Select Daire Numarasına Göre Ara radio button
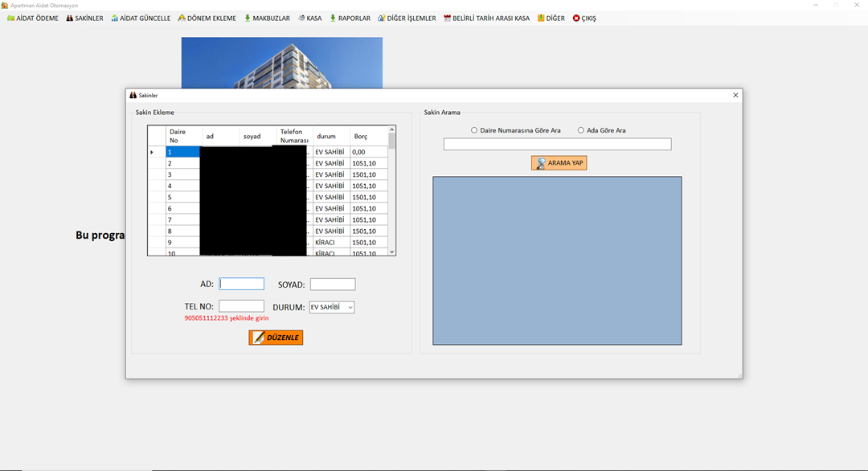Screen dimensions: 868x471 pos(474,130)
